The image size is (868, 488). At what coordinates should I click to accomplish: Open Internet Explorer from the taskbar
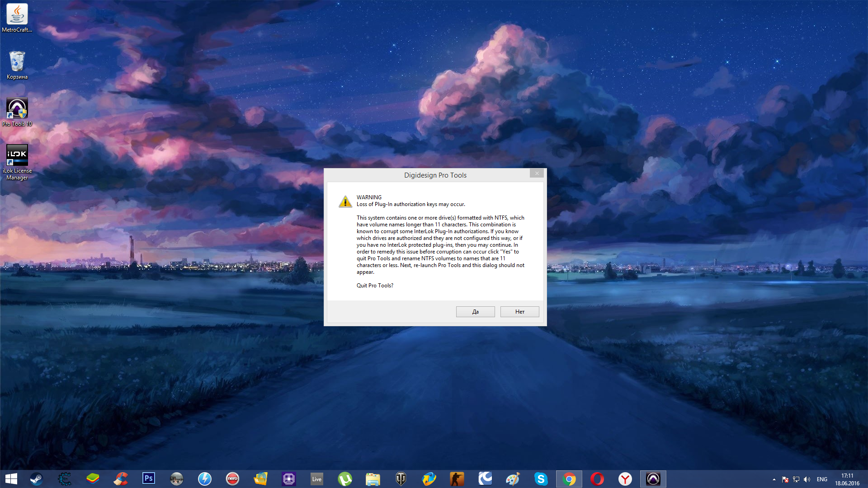pos(429,479)
